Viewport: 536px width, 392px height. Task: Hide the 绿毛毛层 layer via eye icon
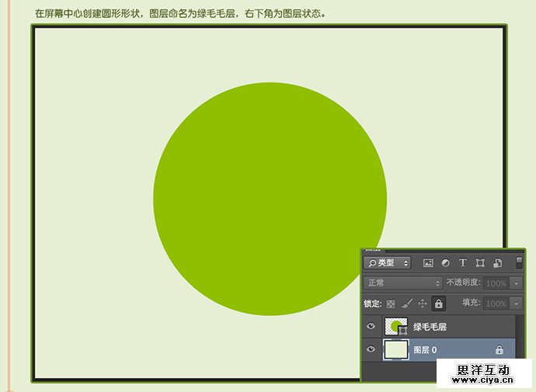371,327
